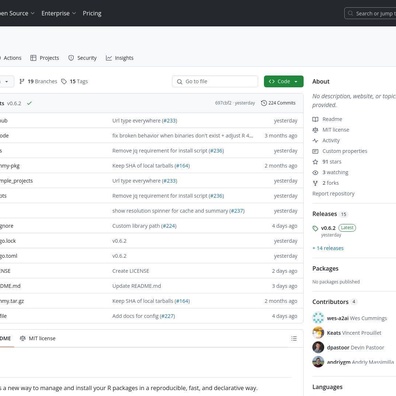Click the Custom properties note icon
Viewport: 396px width, 396px height.
315,151
